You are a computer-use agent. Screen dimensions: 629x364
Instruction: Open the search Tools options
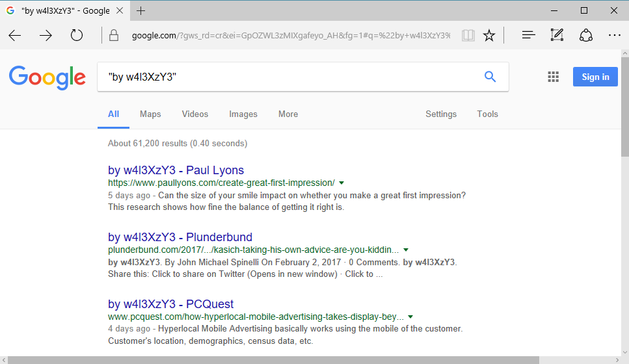tap(487, 114)
